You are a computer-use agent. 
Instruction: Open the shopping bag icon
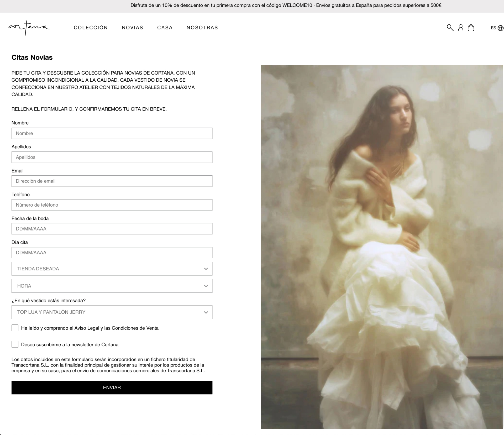click(x=471, y=28)
